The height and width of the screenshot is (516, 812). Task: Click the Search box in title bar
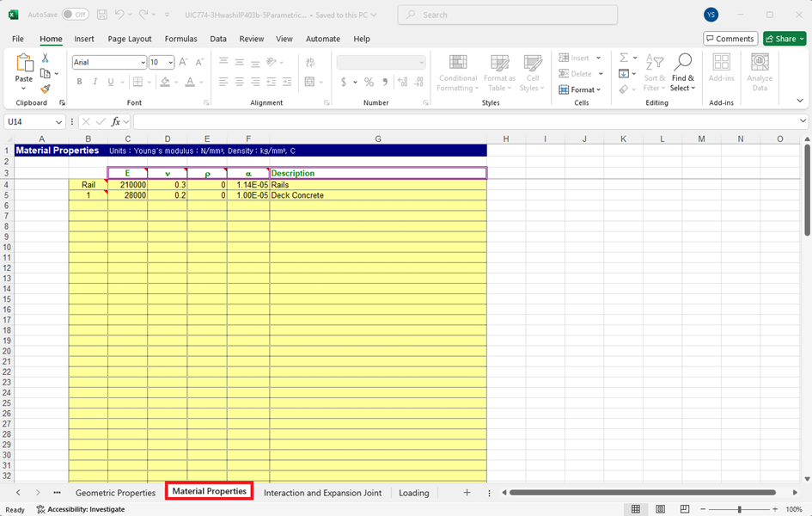(x=507, y=15)
